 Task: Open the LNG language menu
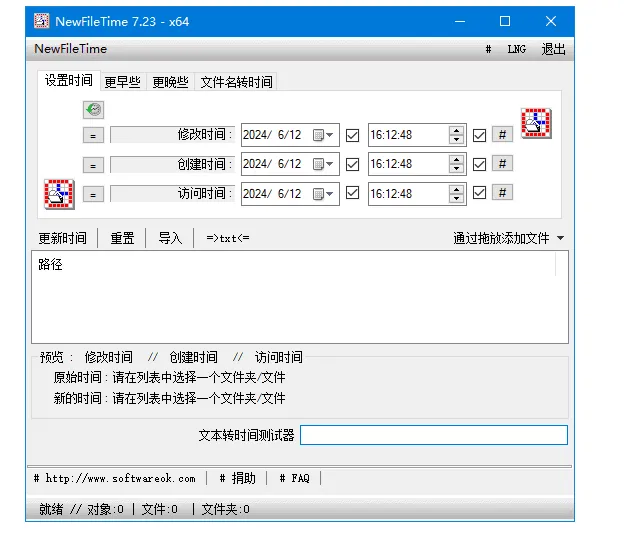[x=517, y=49]
